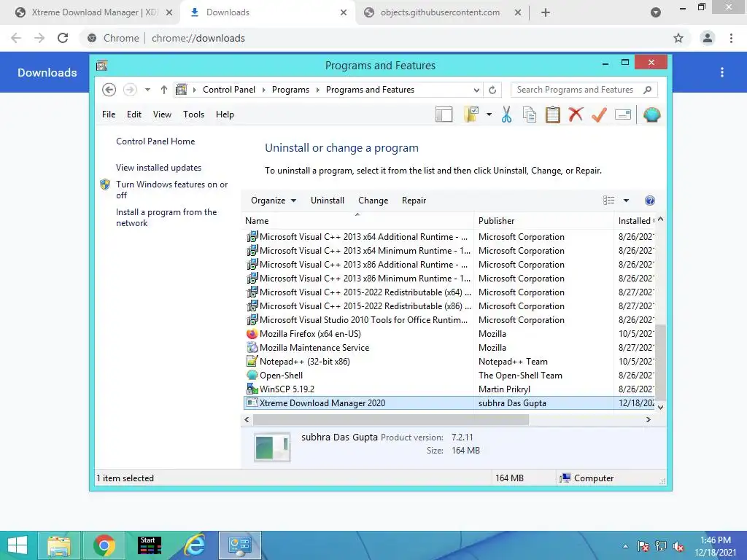Click the Change your view icon

point(609,201)
